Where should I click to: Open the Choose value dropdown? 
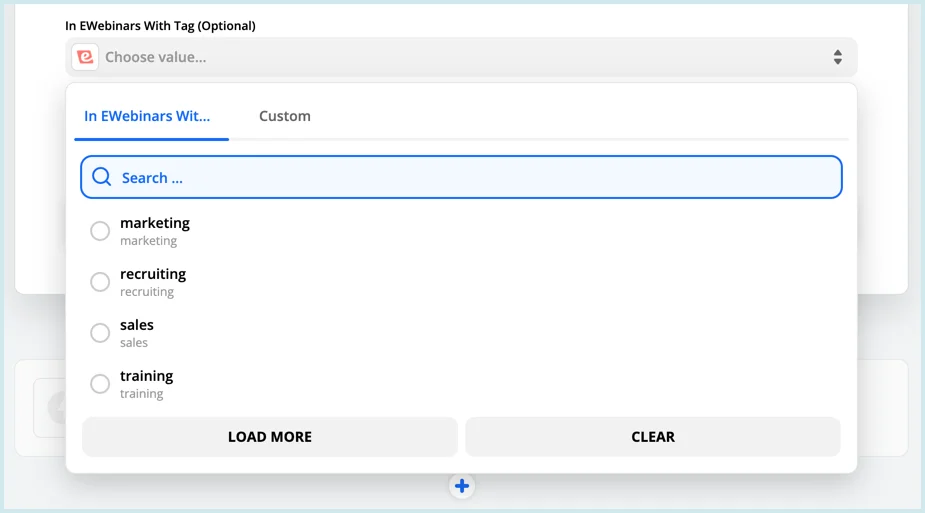(461, 57)
